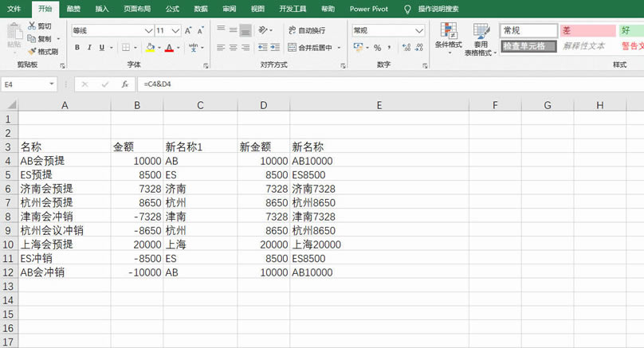The image size is (644, 348).
Task: Open clipboard group dialog launcher
Action: pos(63,65)
